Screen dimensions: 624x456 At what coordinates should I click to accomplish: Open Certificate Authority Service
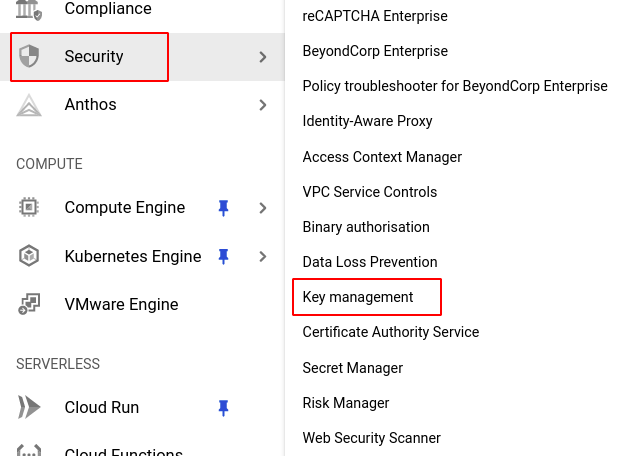click(390, 332)
